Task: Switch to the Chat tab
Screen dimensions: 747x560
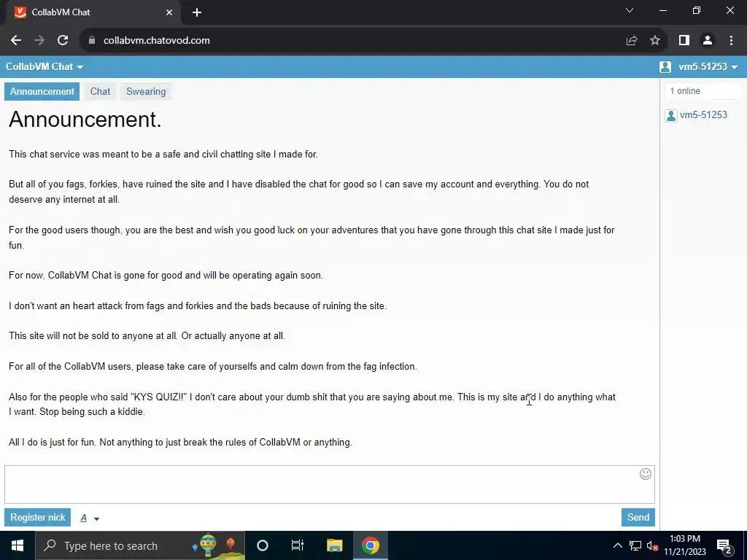Action: [x=100, y=91]
